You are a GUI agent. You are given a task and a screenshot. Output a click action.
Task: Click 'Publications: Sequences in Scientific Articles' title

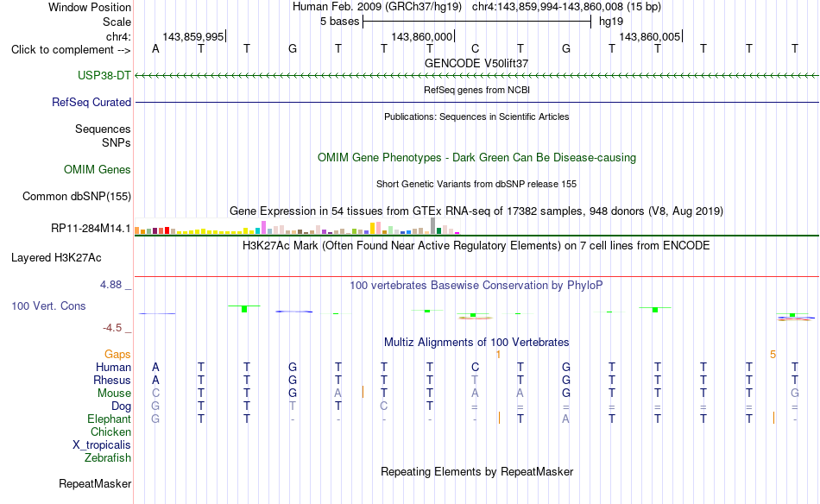tap(476, 117)
